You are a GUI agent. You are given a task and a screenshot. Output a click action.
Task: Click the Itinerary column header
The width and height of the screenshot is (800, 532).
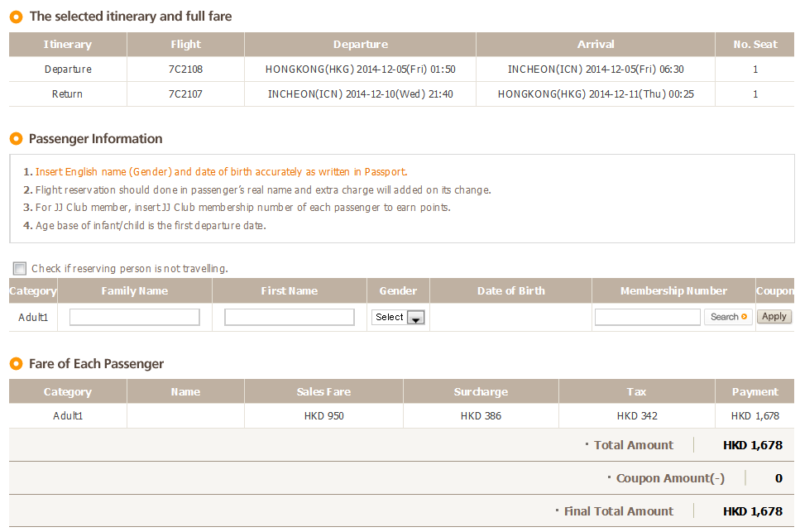point(68,45)
